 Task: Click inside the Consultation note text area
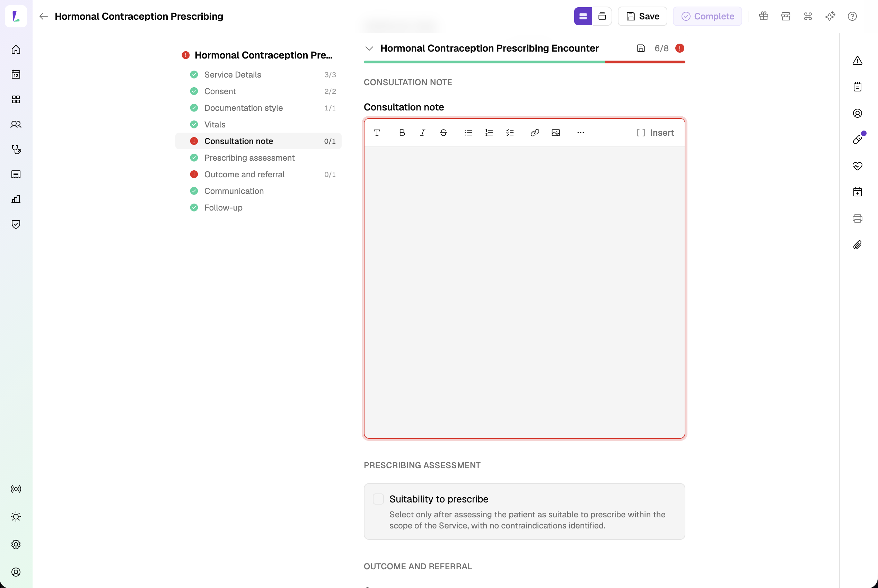(524, 292)
